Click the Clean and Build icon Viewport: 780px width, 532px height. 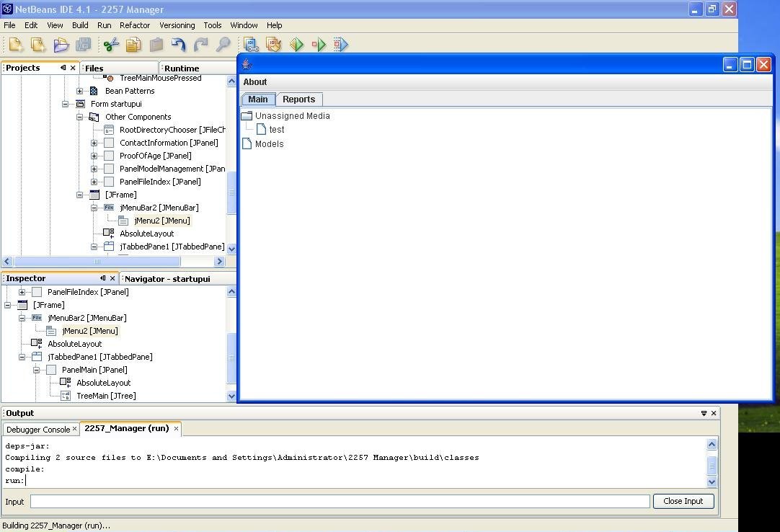(x=273, y=45)
